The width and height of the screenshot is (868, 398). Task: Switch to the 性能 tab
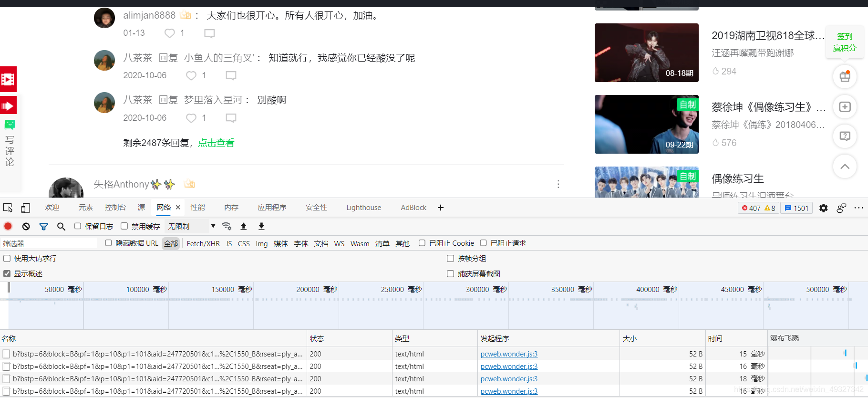(197, 208)
